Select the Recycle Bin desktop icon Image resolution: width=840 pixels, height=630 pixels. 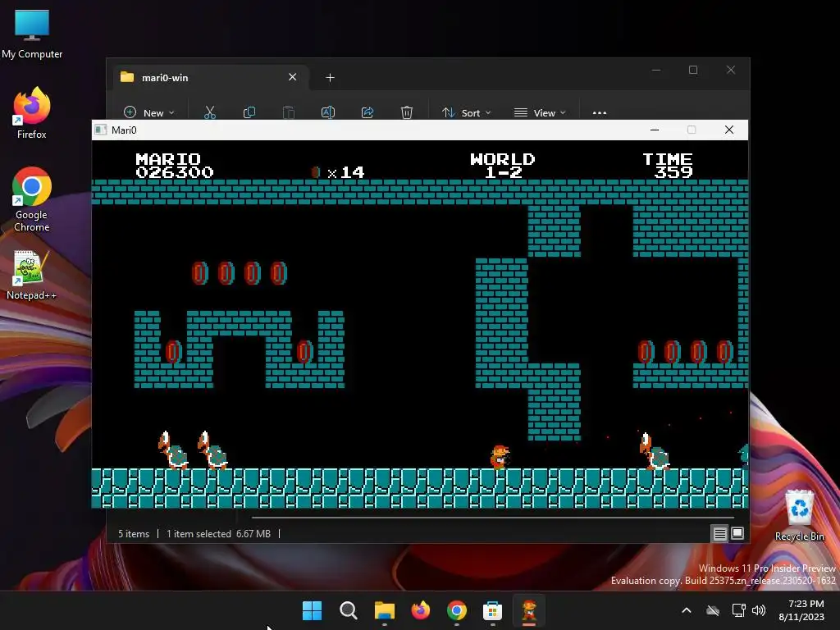click(799, 515)
